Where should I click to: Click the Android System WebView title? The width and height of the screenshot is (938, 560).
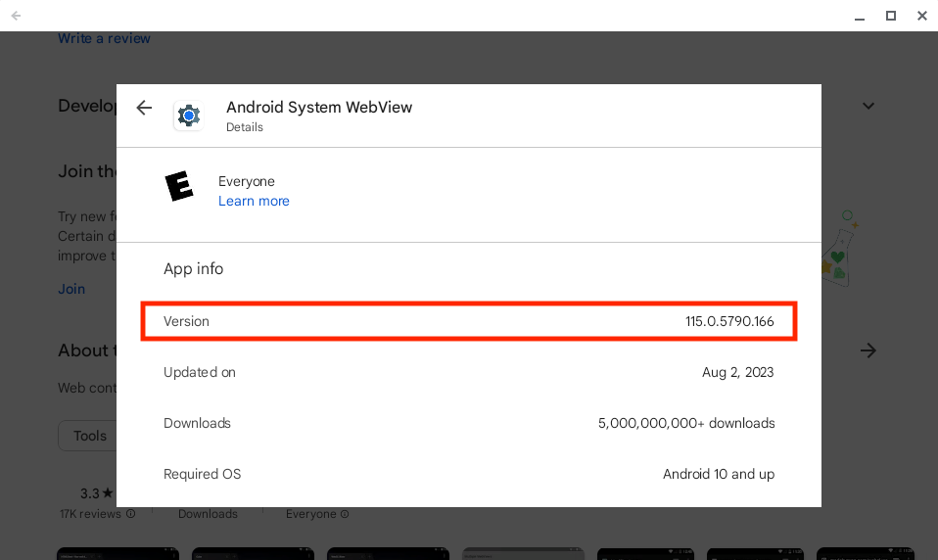pyautogui.click(x=319, y=107)
